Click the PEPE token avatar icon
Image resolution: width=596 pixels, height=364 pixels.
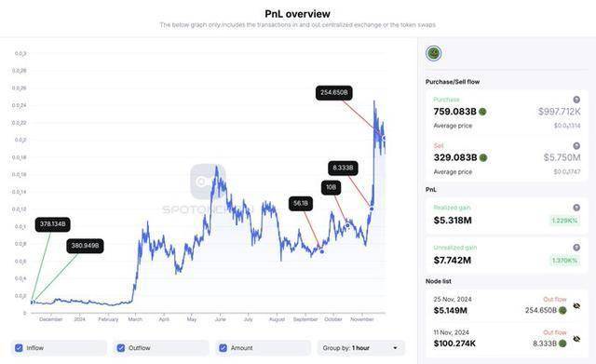433,53
